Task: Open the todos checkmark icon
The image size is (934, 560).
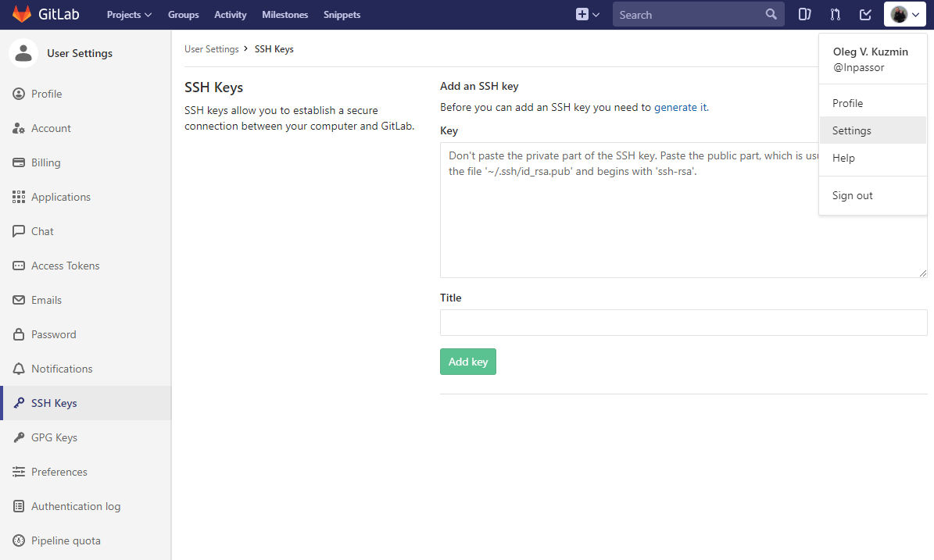Action: tap(865, 14)
